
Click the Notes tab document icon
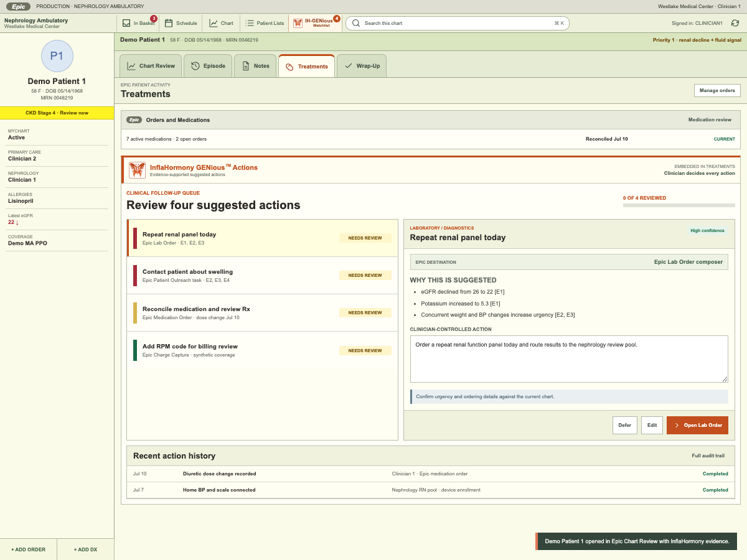[x=246, y=66]
